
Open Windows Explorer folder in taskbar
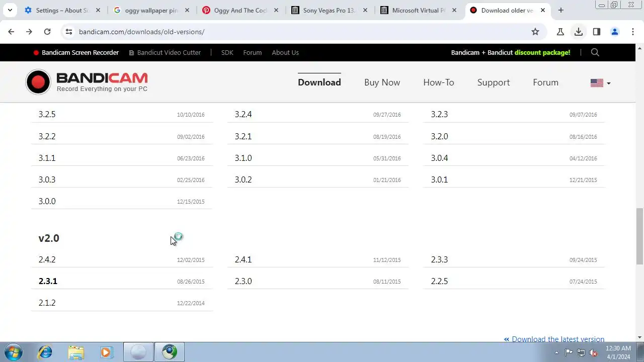[x=75, y=352]
